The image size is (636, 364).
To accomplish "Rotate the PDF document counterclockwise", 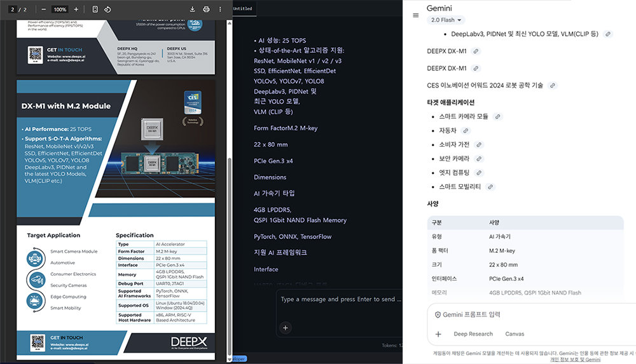I will click(108, 10).
